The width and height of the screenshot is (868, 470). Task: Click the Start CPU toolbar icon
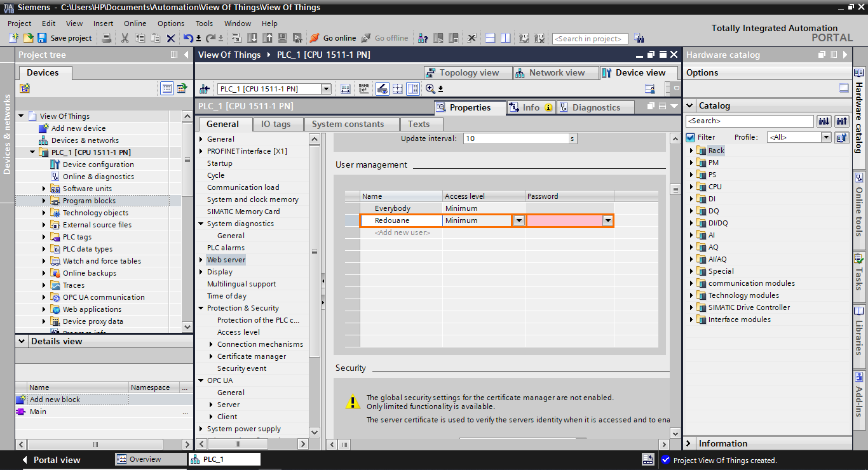click(x=438, y=38)
